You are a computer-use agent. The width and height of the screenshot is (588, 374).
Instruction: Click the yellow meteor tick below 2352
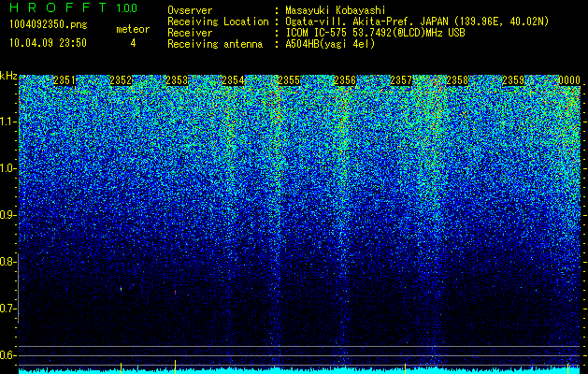click(122, 367)
